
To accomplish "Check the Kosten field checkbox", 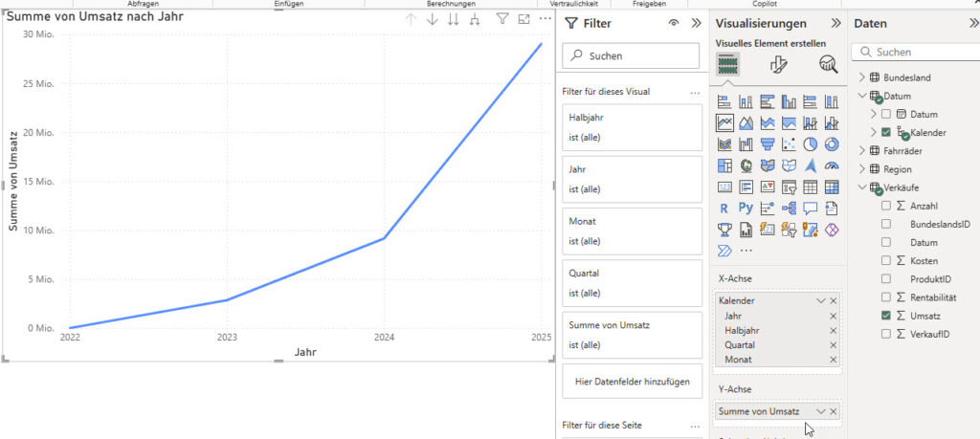I will pos(885,260).
